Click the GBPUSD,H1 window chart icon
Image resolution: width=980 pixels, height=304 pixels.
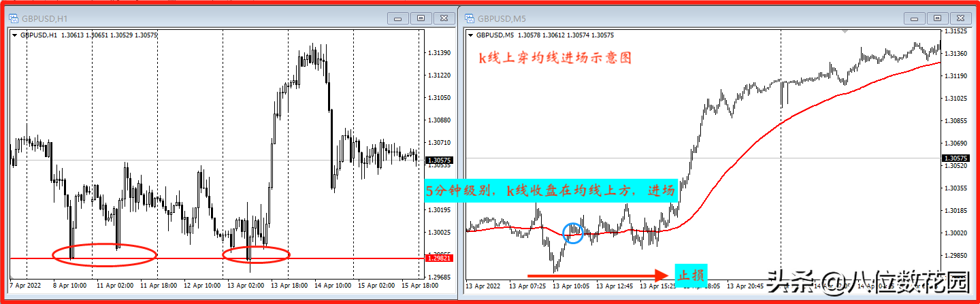tap(13, 18)
